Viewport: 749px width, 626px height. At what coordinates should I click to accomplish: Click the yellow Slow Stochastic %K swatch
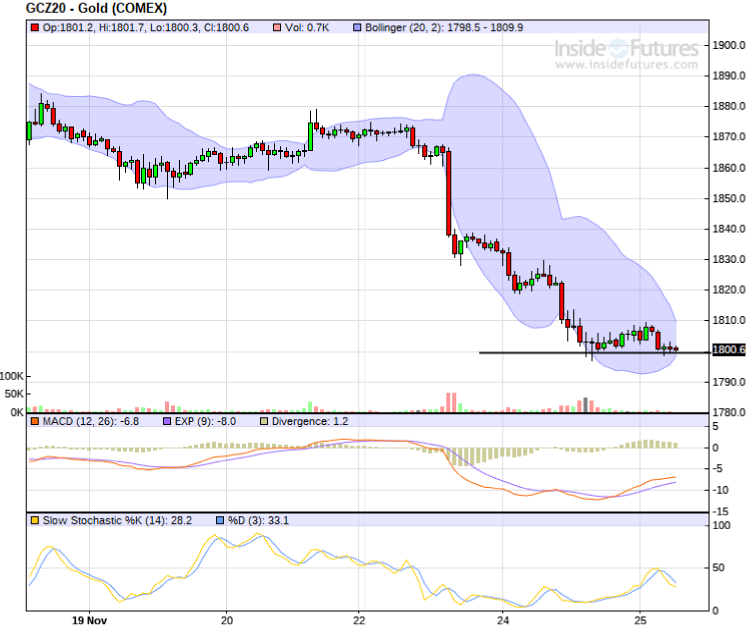[x=34, y=521]
